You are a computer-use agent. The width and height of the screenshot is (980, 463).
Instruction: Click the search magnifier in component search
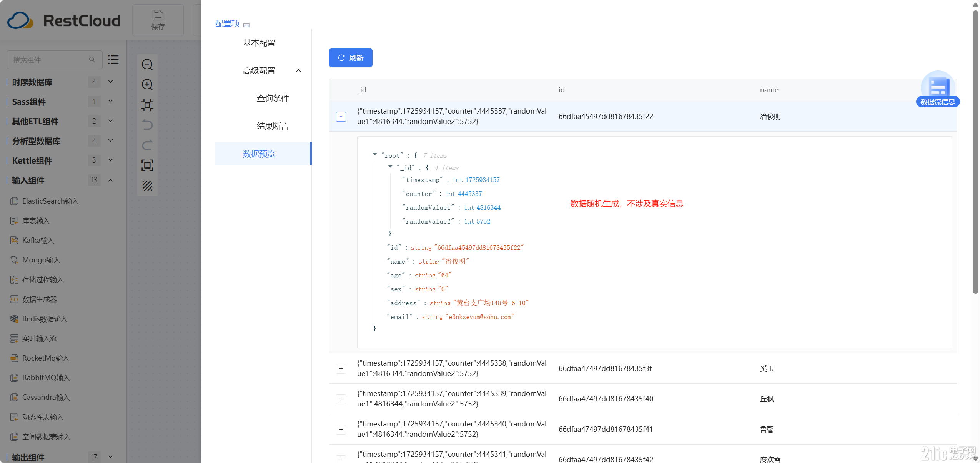click(x=92, y=60)
